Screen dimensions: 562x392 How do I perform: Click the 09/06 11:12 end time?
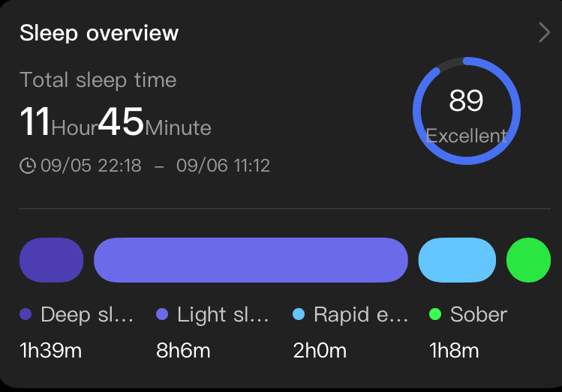(223, 166)
